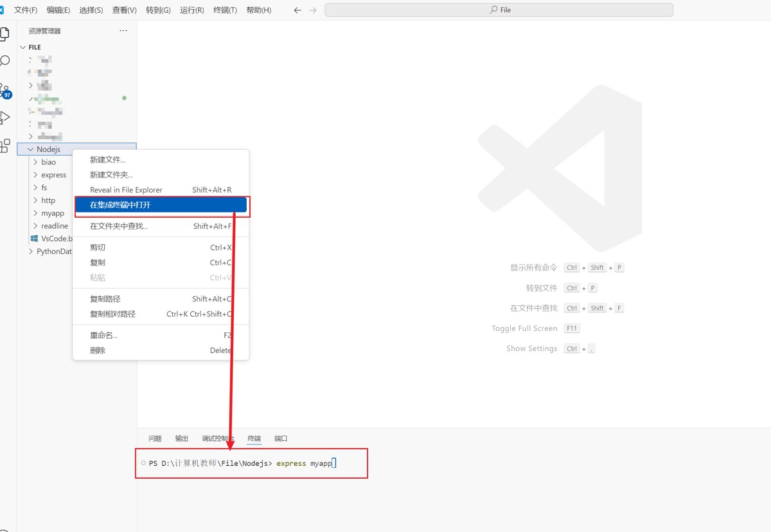Expand the fs folder
771x532 pixels.
click(x=45, y=188)
